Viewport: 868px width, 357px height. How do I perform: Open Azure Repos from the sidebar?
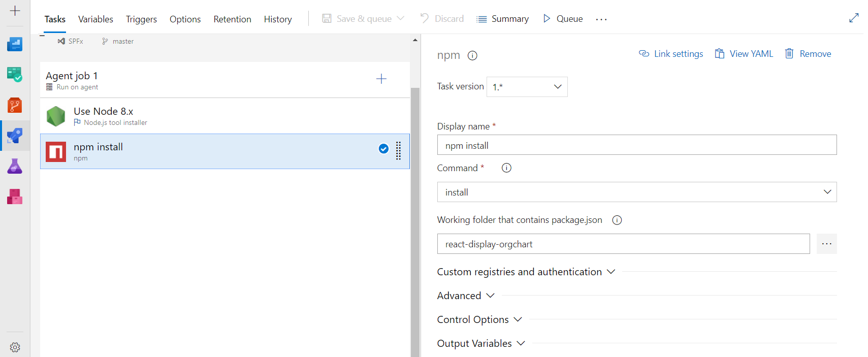(15, 106)
